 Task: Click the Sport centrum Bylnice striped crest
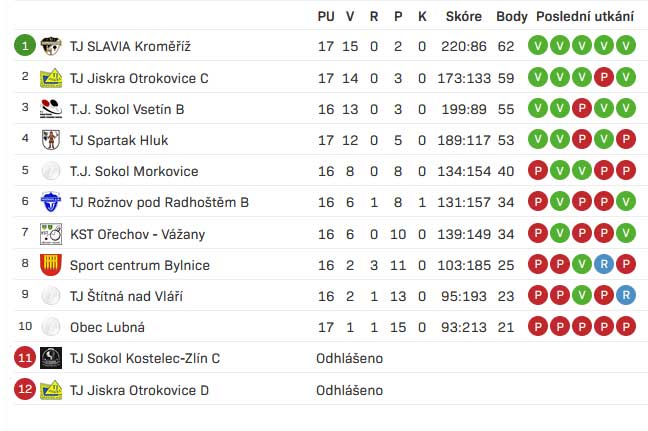(51, 265)
